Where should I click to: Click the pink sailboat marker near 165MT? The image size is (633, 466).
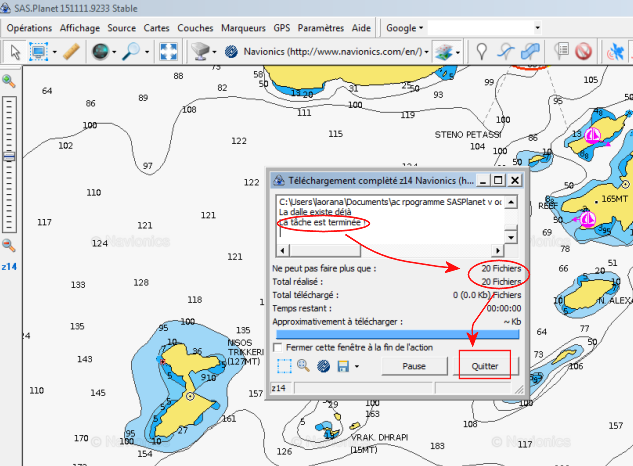pyautogui.click(x=587, y=219)
